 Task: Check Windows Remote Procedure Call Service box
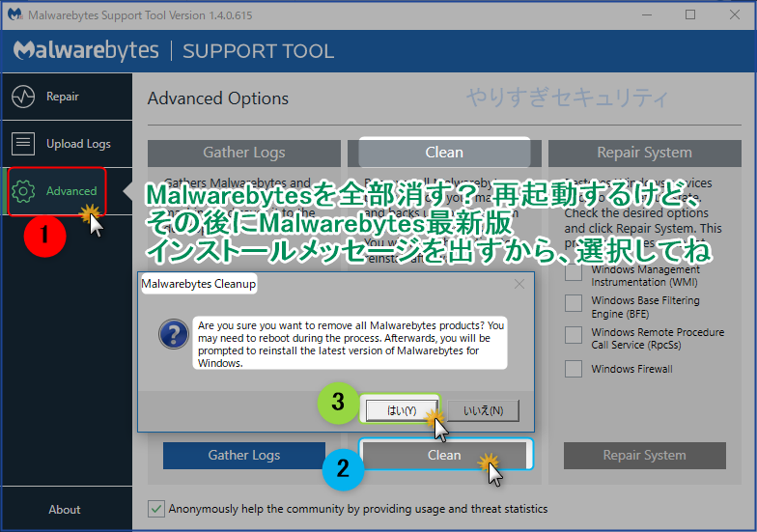[574, 335]
